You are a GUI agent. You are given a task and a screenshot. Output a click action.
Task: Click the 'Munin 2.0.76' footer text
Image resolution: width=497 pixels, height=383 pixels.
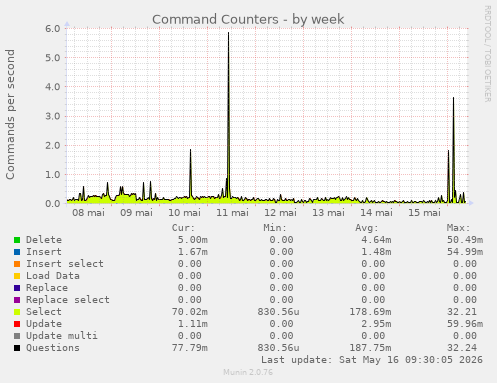point(248,372)
